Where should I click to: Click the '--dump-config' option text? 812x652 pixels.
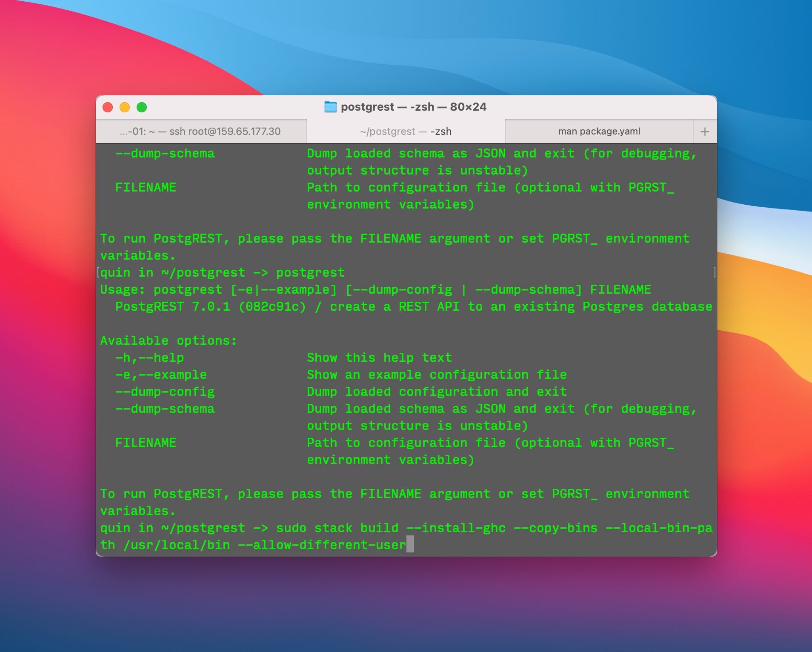(165, 392)
